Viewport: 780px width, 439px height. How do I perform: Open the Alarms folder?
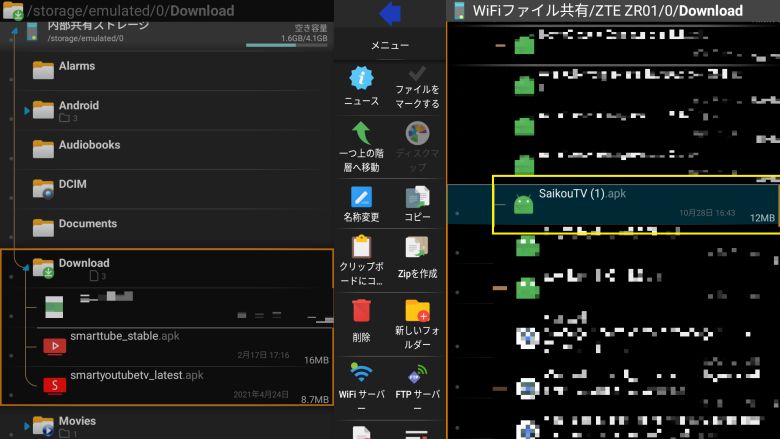167,71
